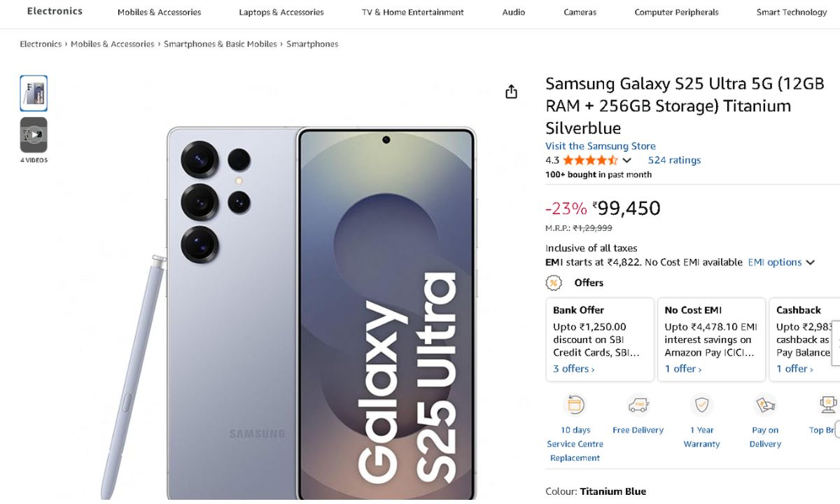Visit the Samsung Store link
Viewport: 840px width, 504px height.
(601, 146)
